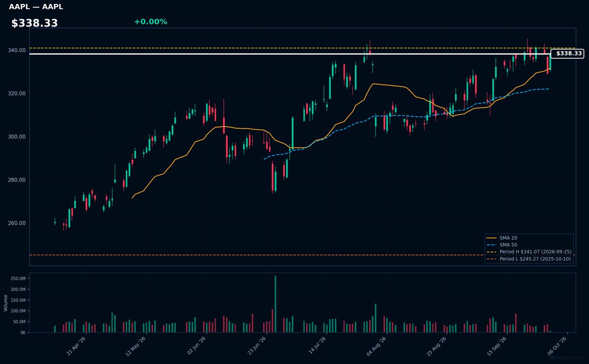Click the 04 Aug '26 date label

376,346
